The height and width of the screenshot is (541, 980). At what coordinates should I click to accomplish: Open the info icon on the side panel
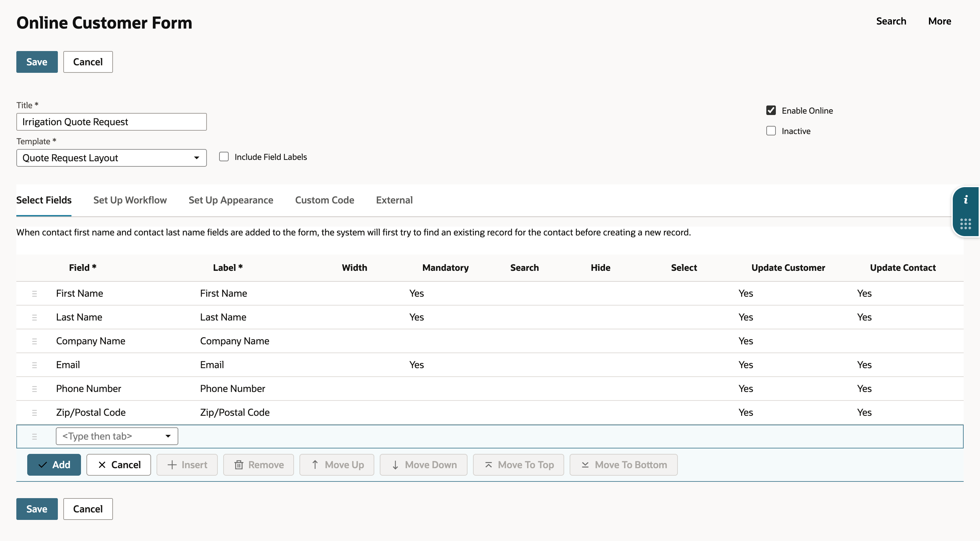[966, 199]
